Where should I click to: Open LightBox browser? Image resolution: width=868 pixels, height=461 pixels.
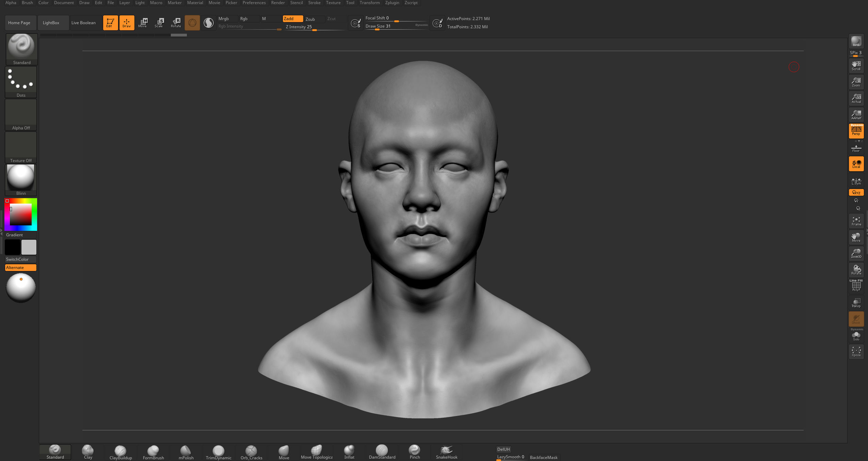click(x=53, y=23)
